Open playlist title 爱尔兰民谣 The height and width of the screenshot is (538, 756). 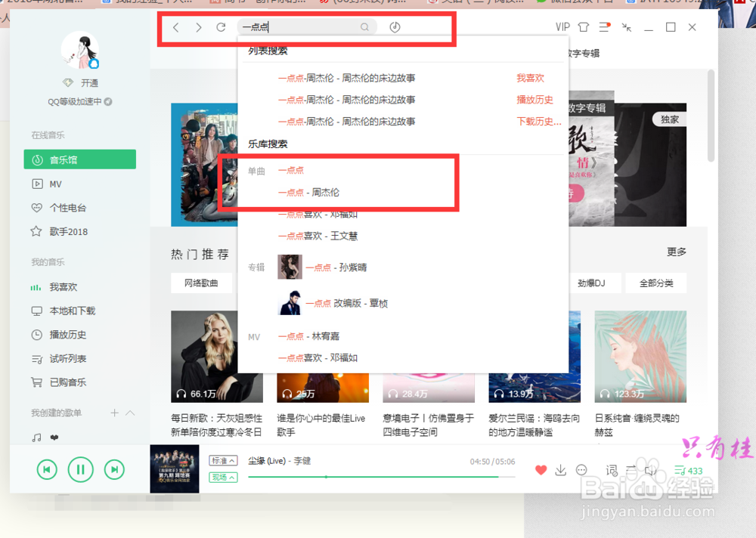534,425
